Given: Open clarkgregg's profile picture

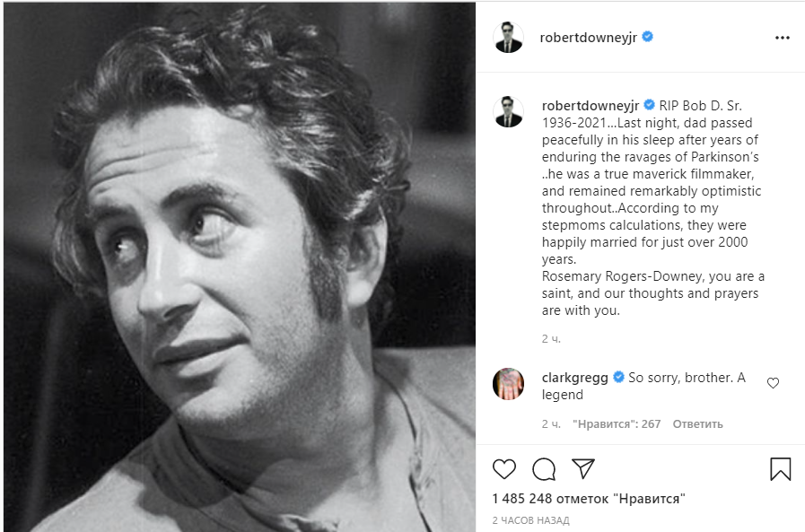Looking at the screenshot, I should 509,383.
